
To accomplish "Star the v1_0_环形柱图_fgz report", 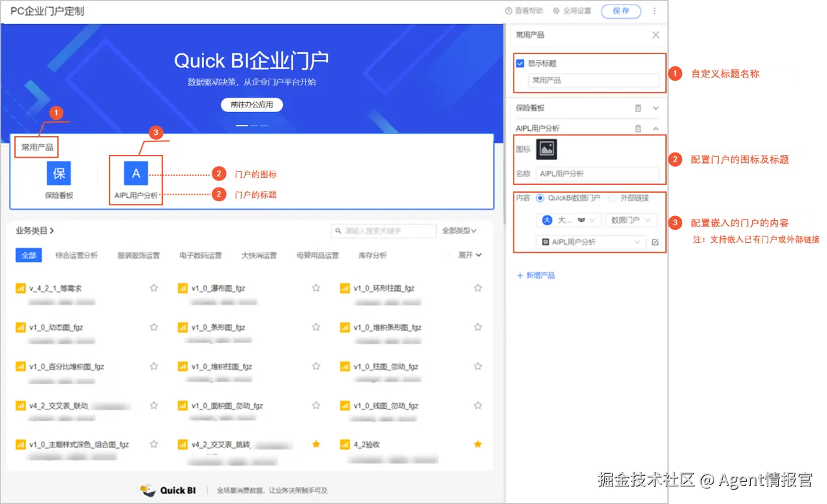I will point(478,288).
